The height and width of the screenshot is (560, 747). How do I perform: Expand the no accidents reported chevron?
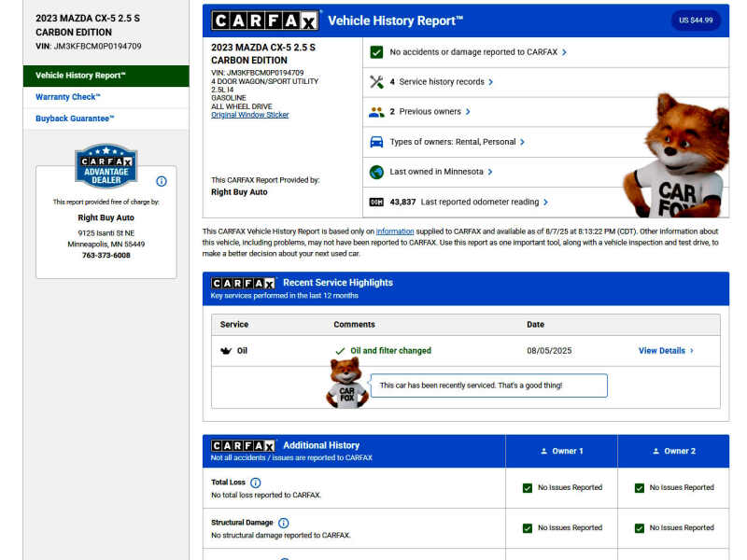[565, 52]
